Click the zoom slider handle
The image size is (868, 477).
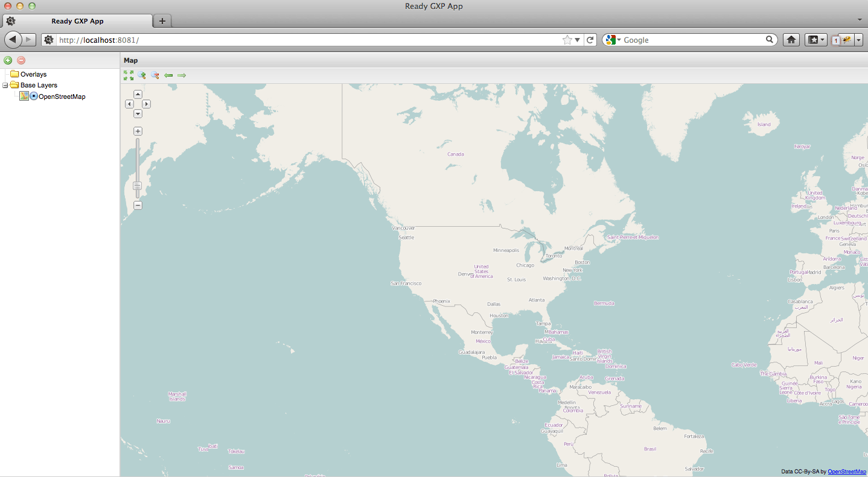tap(138, 186)
